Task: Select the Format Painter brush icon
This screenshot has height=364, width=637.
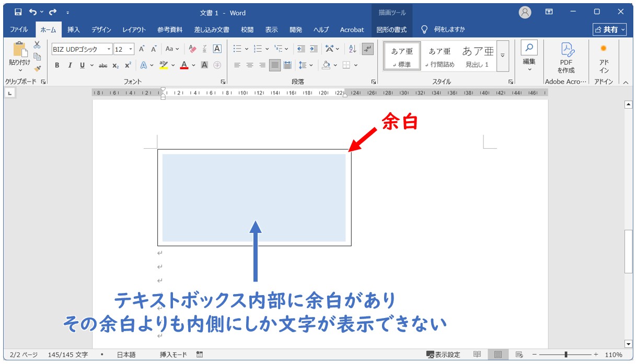Action: pos(37,68)
